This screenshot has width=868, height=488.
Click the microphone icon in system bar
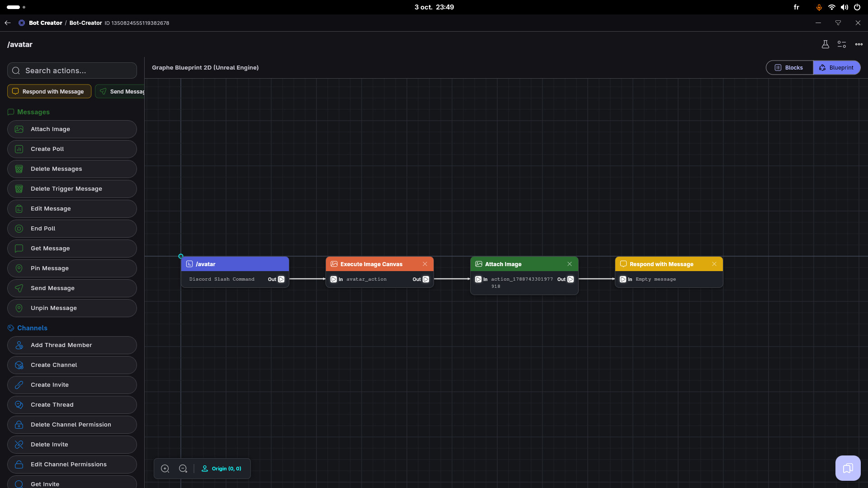point(819,7)
